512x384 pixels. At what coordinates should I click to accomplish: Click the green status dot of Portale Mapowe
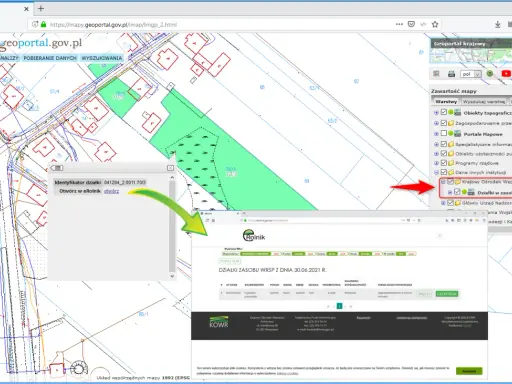click(x=451, y=133)
